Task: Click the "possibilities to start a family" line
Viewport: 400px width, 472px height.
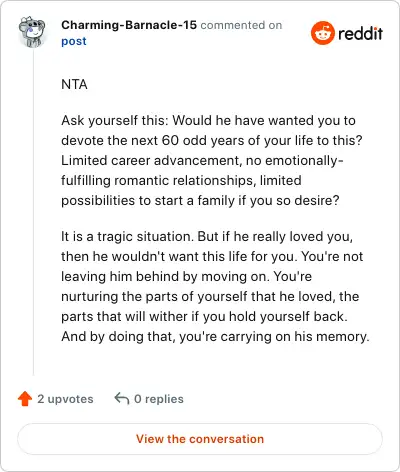Action: click(200, 201)
